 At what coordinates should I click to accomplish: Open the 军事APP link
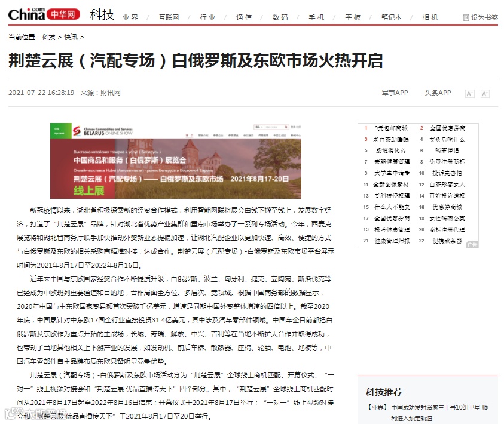click(395, 93)
